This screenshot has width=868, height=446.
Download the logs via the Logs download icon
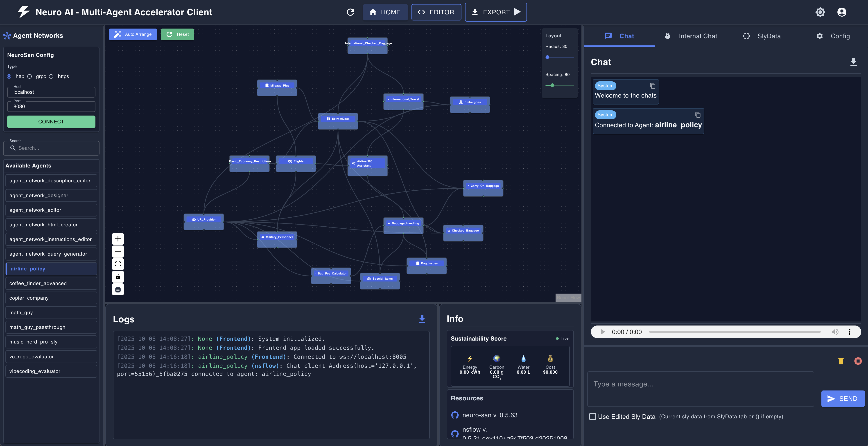422,319
